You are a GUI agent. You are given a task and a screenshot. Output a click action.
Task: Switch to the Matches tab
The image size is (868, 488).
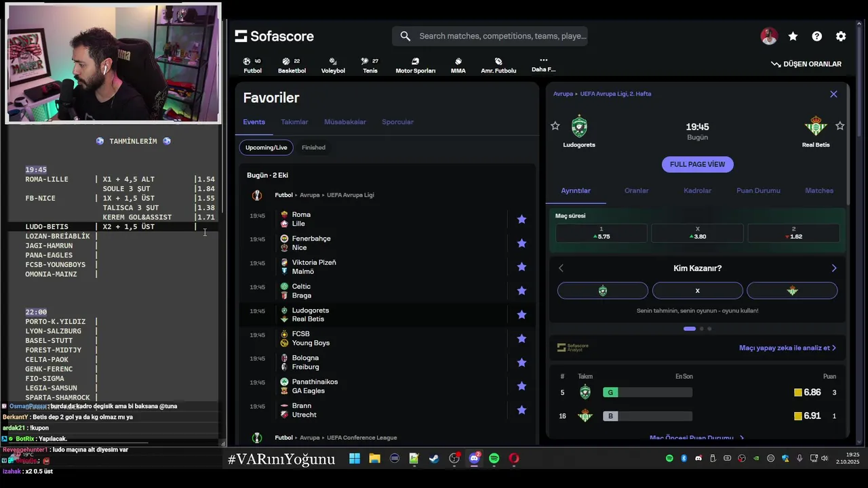(819, 190)
